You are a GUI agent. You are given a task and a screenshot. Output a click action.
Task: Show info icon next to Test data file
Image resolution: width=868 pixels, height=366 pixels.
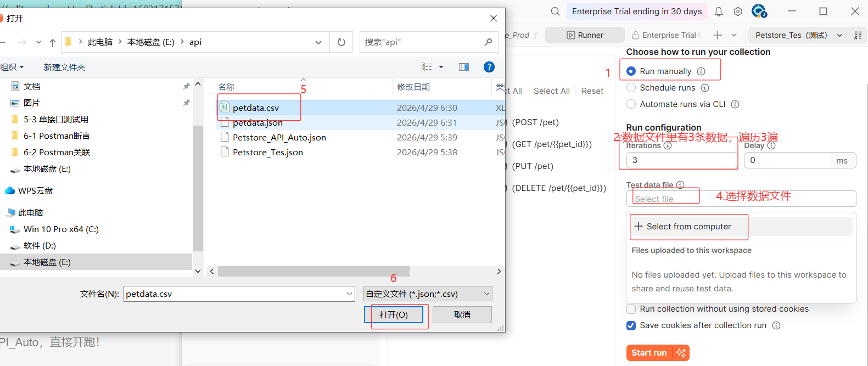pos(680,185)
